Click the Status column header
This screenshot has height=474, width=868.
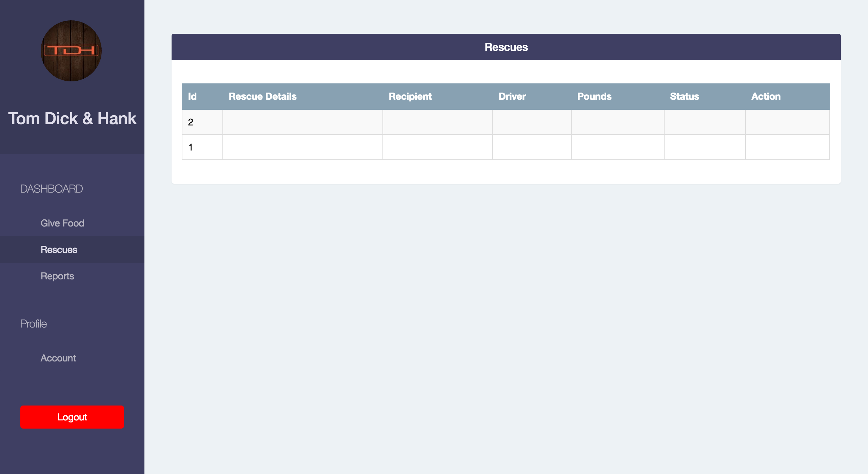705,97
